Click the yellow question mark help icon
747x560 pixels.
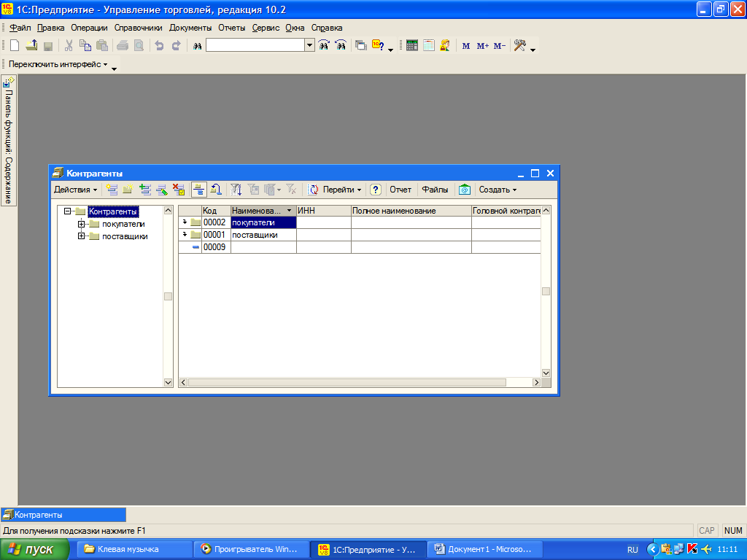[376, 190]
